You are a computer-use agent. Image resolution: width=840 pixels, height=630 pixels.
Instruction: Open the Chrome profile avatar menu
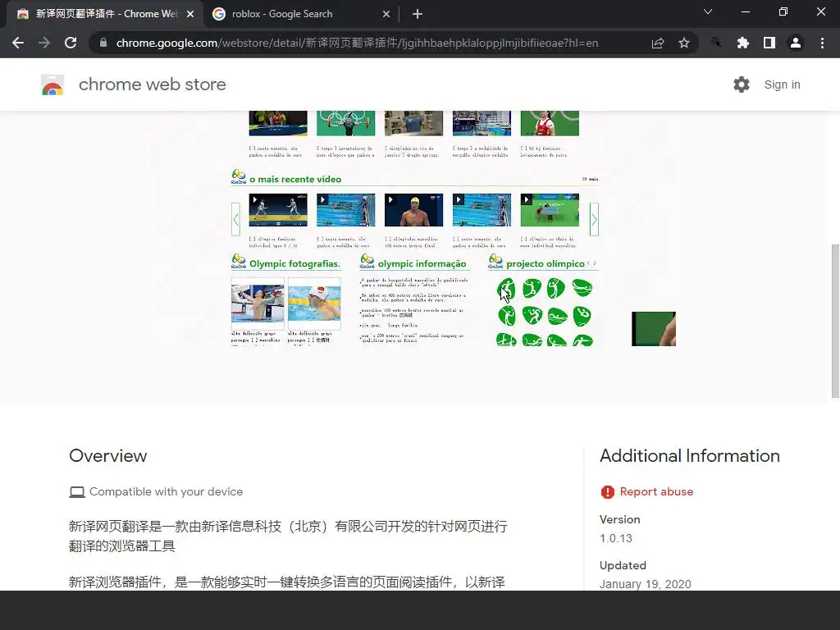click(x=796, y=43)
